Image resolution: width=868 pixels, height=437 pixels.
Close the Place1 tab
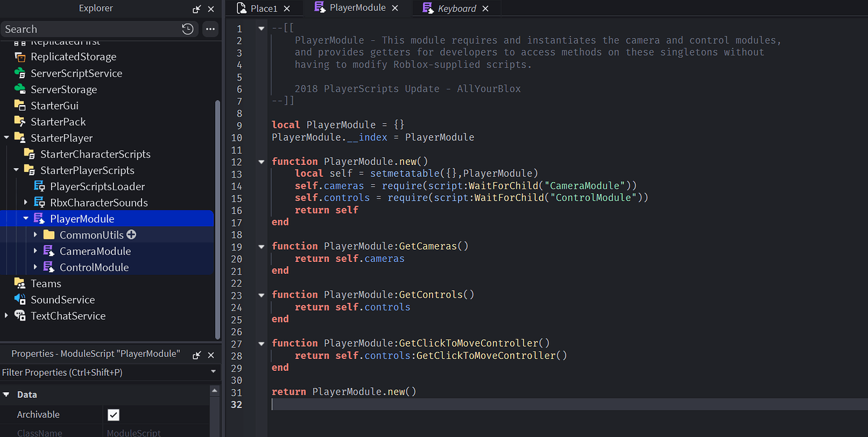(x=287, y=8)
